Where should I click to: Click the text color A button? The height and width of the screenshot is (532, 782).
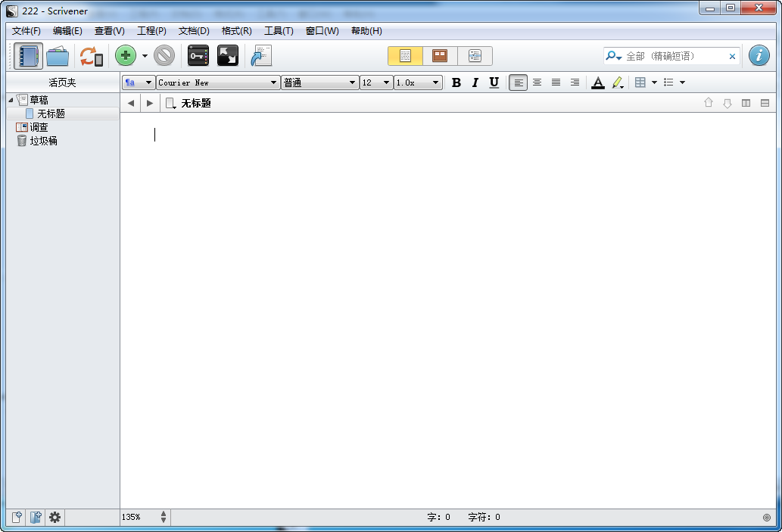click(597, 82)
